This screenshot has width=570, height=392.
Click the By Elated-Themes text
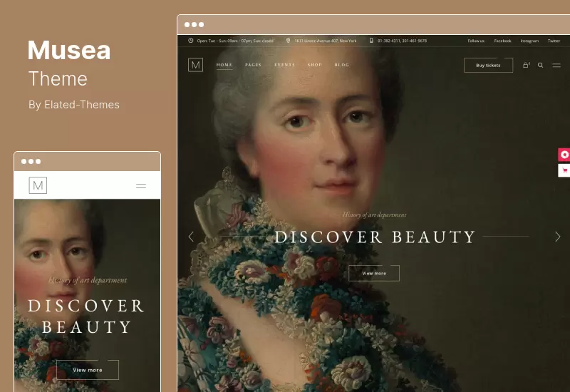74,105
